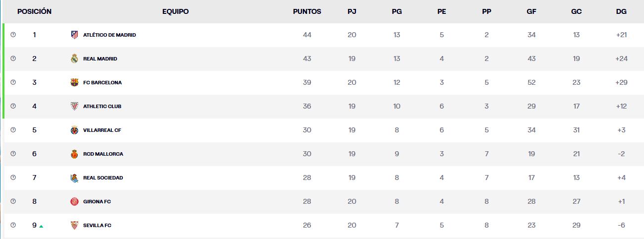Sort by the DG column header

point(621,11)
